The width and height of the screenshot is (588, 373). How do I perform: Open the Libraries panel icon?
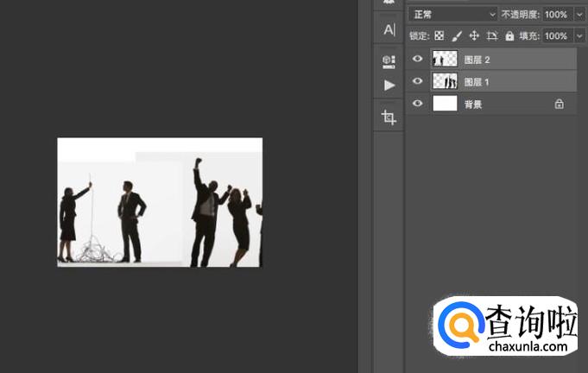click(389, 60)
